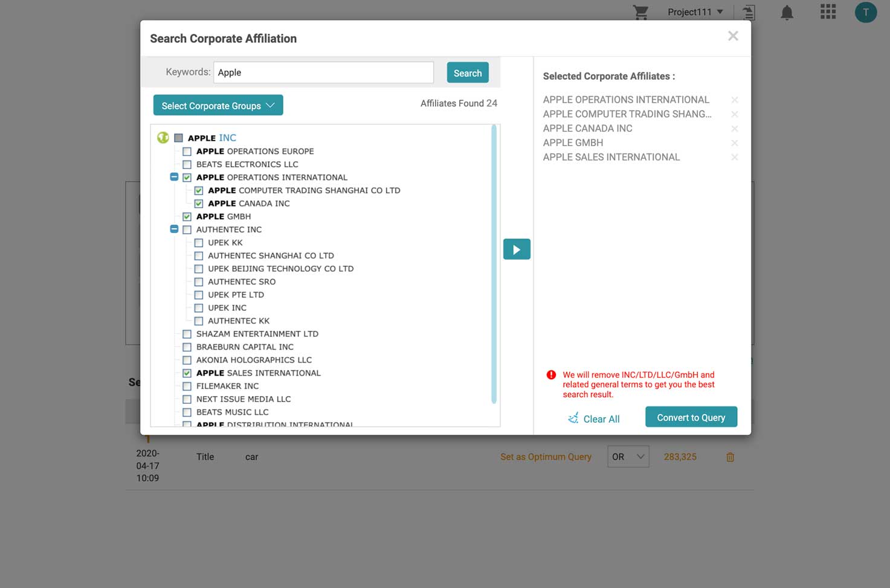Remove APPLE COMPUTER TRADING SHANG... from selected
The image size is (890, 588).
pyautogui.click(x=735, y=114)
